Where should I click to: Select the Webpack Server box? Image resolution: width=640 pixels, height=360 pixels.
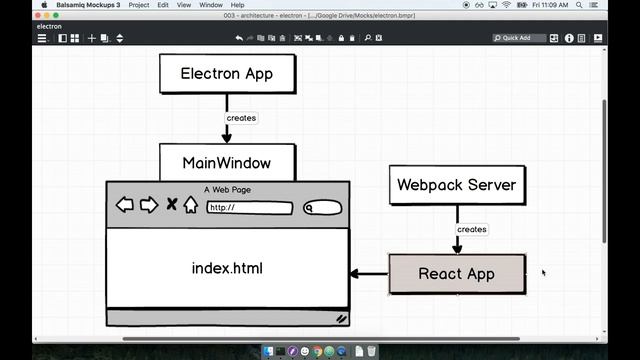point(457,185)
